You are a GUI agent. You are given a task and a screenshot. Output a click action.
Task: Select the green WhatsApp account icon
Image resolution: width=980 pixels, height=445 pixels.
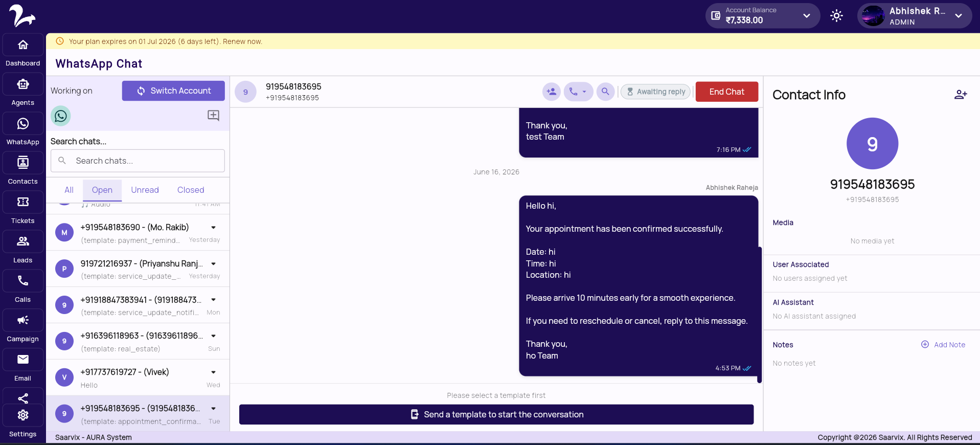[61, 116]
